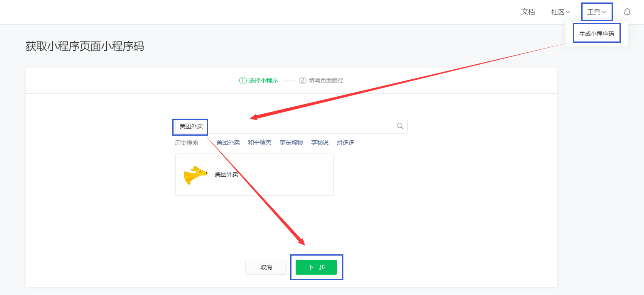Pick 京东购物 from search history
This screenshot has width=644, height=295.
291,142
